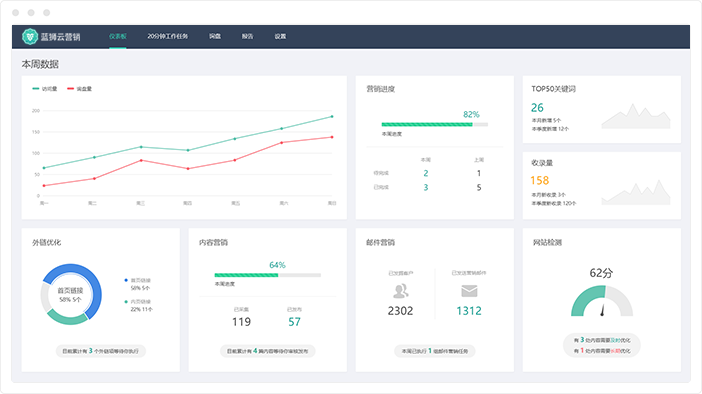The width and height of the screenshot is (702, 394).
Task: Toggle the green 内页链接 donut legend entry
Action: [137, 302]
